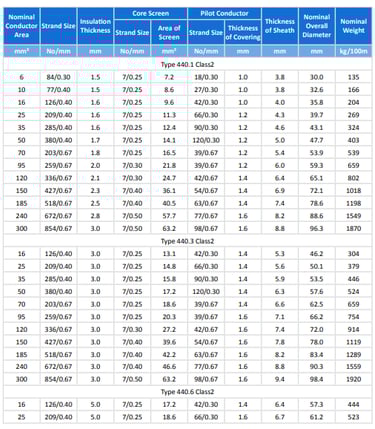The width and height of the screenshot is (375, 429).
Task: Select the Type 440.1 Class2 section title
Action: coord(187,64)
